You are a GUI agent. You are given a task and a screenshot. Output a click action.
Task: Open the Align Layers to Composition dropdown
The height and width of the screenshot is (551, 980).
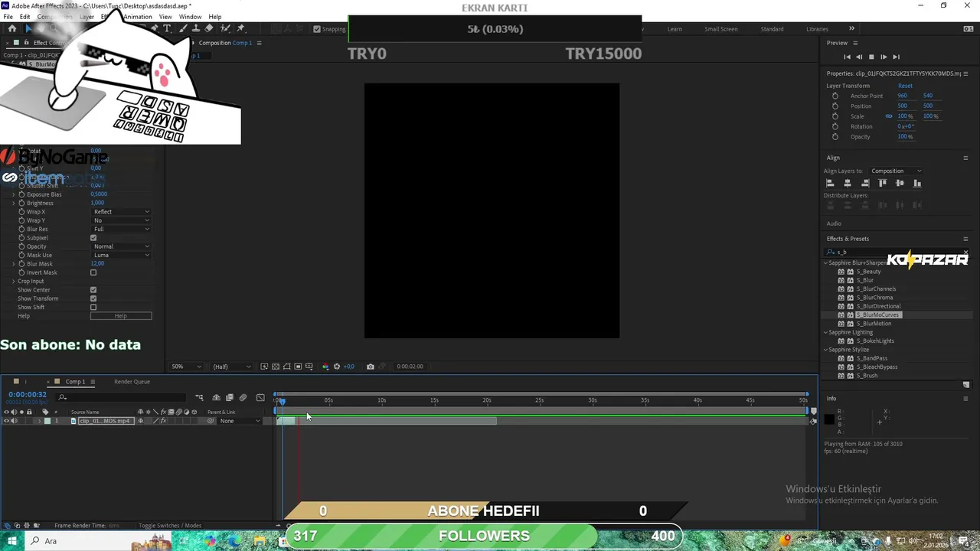click(896, 171)
